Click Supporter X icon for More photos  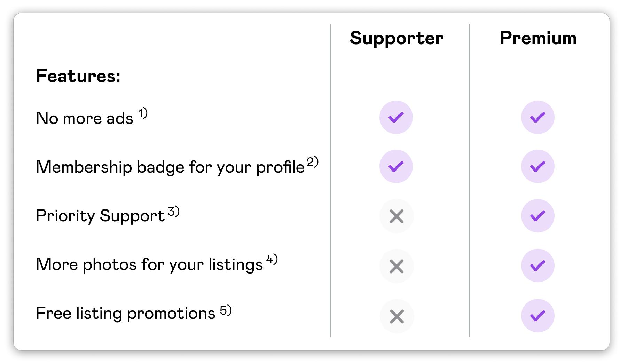click(x=397, y=266)
